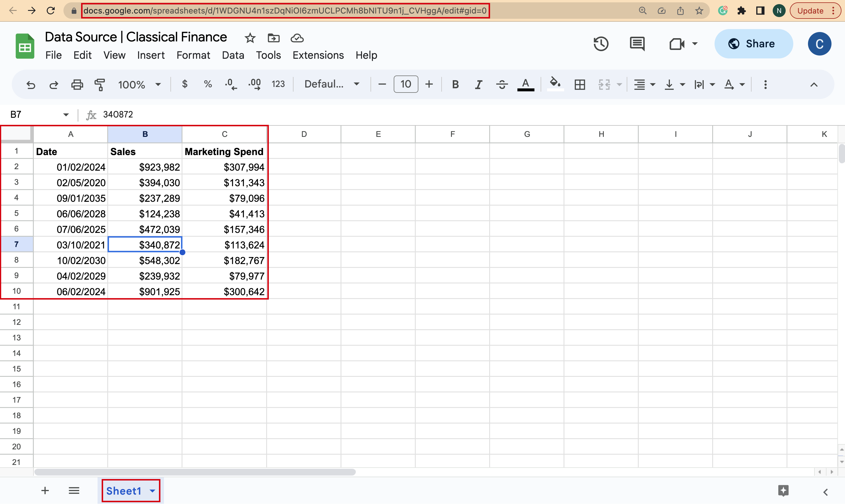
Task: Open the borders menu
Action: [580, 84]
